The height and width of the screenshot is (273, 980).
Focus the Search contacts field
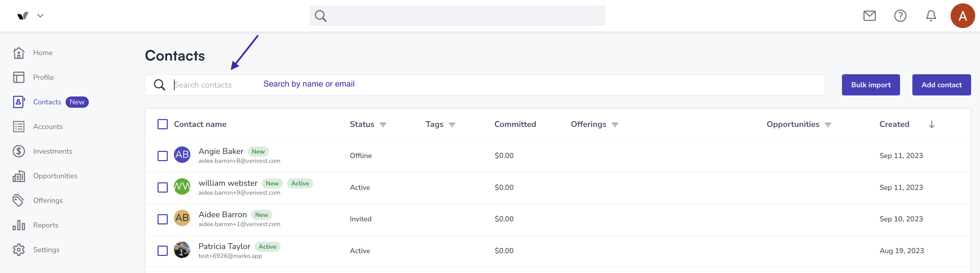(x=485, y=84)
